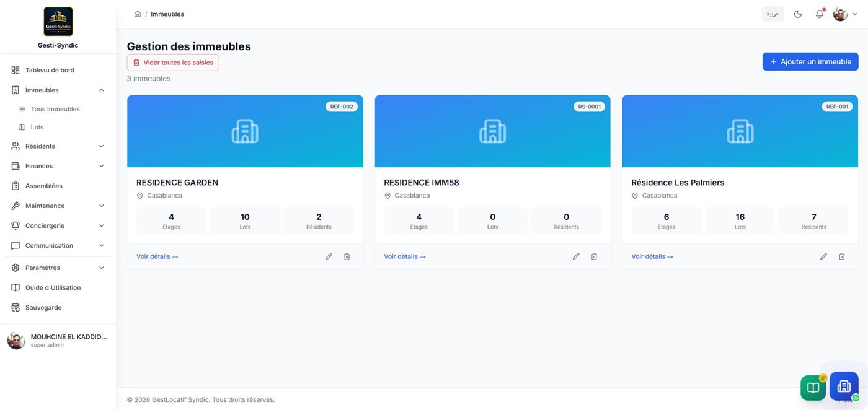Click the RESIDENCE GARDEN title

[177, 183]
